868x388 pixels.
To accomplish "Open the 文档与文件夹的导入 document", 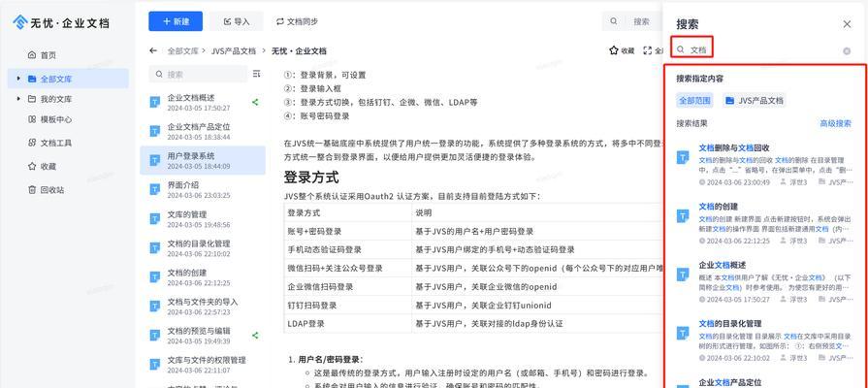I will [203, 307].
